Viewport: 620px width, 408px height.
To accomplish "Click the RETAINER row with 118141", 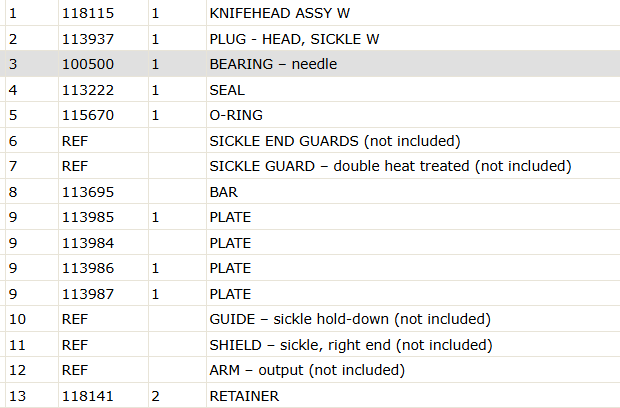I will click(x=310, y=395).
